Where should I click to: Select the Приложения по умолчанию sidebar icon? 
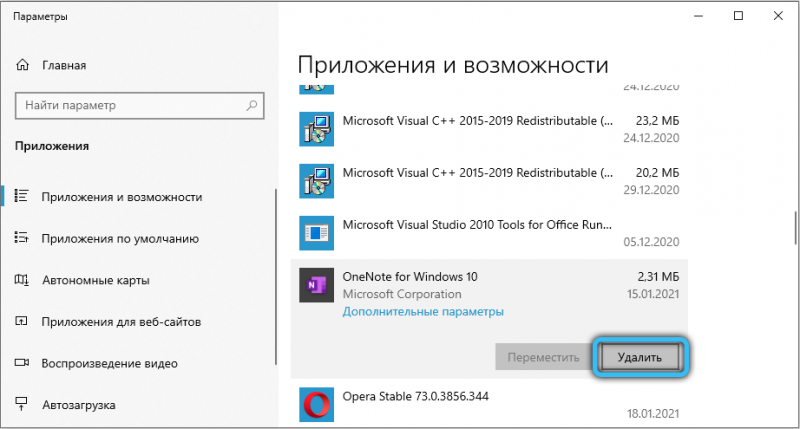point(21,238)
